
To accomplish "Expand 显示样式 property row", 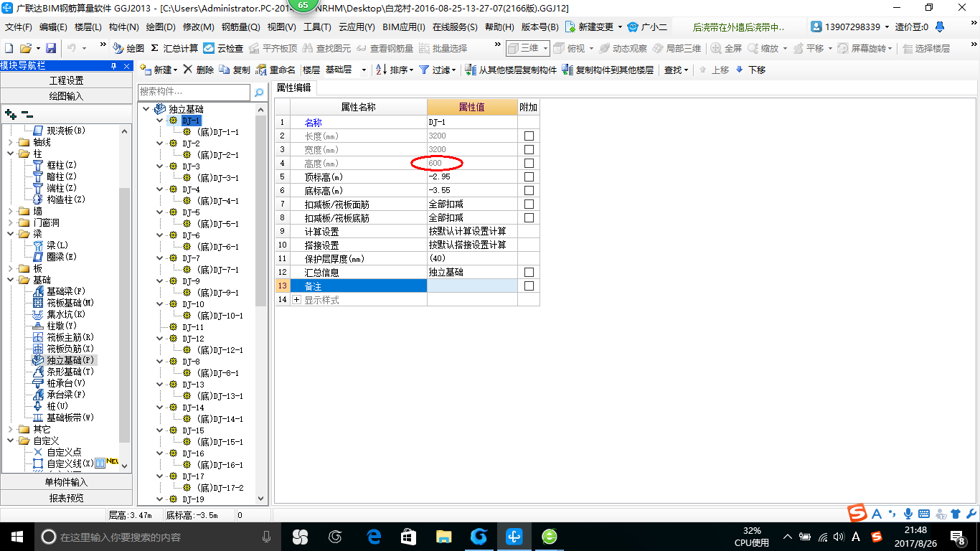I will click(x=297, y=300).
